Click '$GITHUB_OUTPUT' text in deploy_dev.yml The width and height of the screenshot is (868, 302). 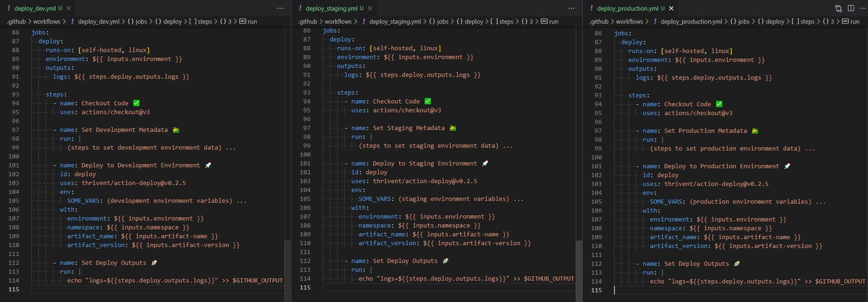click(x=258, y=280)
